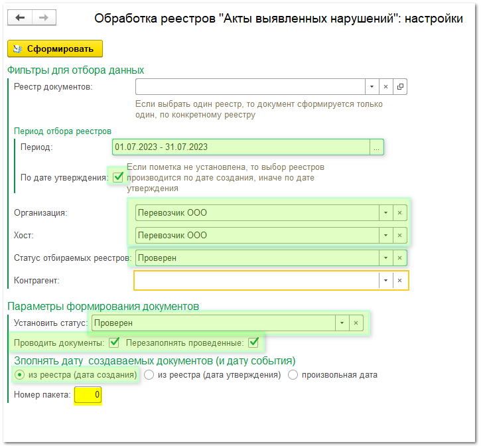481x448 pixels.
Task: Clear the Организация field value
Action: pyautogui.click(x=399, y=213)
